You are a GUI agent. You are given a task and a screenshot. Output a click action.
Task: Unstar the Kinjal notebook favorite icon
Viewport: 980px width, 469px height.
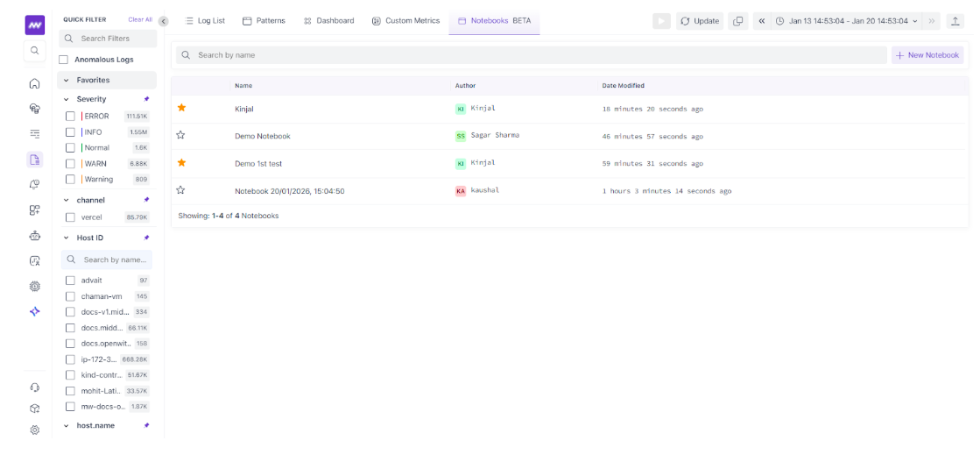[x=181, y=108]
